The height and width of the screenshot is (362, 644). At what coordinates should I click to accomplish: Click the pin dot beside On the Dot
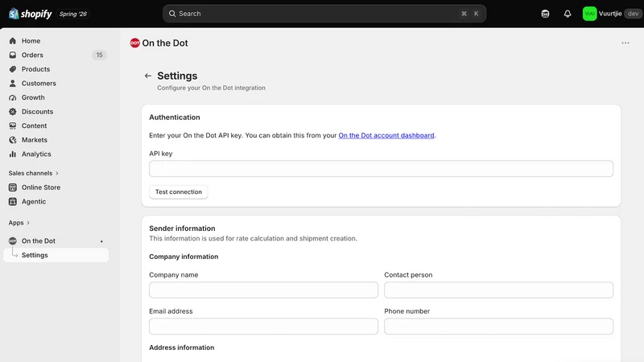101,241
